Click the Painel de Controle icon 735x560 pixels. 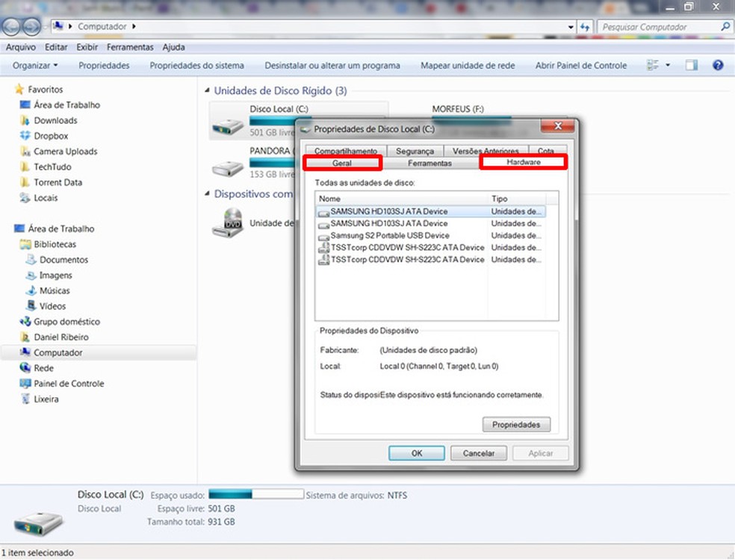(25, 383)
